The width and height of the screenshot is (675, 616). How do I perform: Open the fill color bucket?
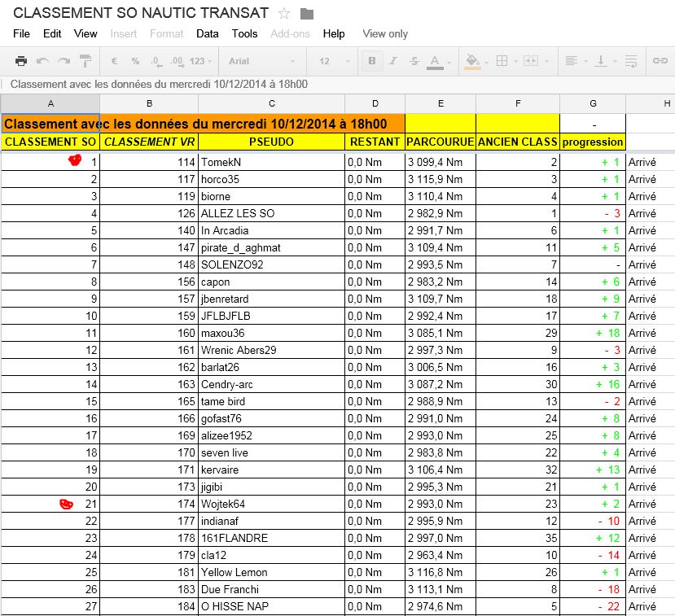(x=474, y=61)
